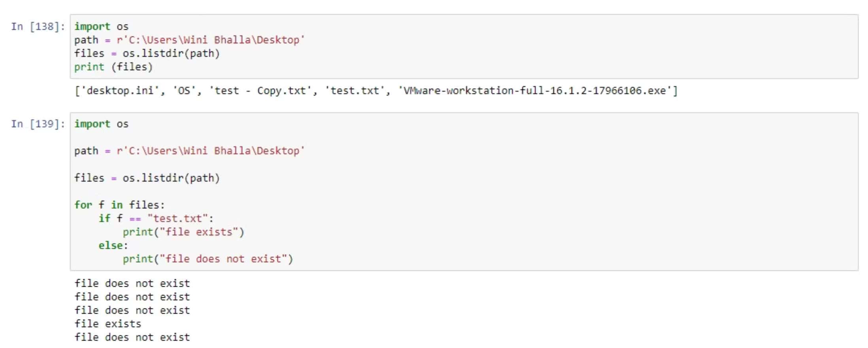This screenshot has width=868, height=348.
Task: Click the print (files) line in cell 138
Action: click(x=113, y=67)
